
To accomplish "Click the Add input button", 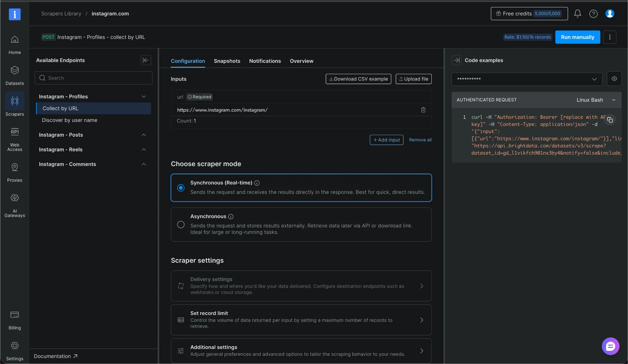I will (386, 140).
